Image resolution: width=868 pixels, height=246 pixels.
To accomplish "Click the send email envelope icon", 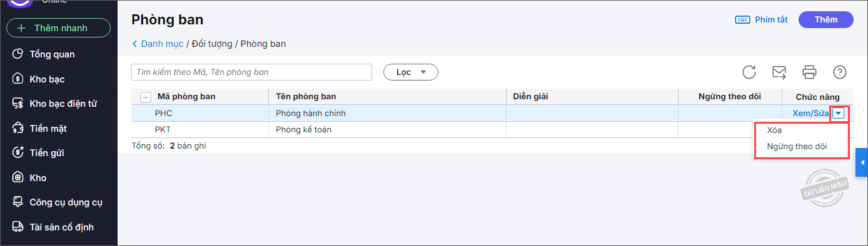I will tap(779, 72).
